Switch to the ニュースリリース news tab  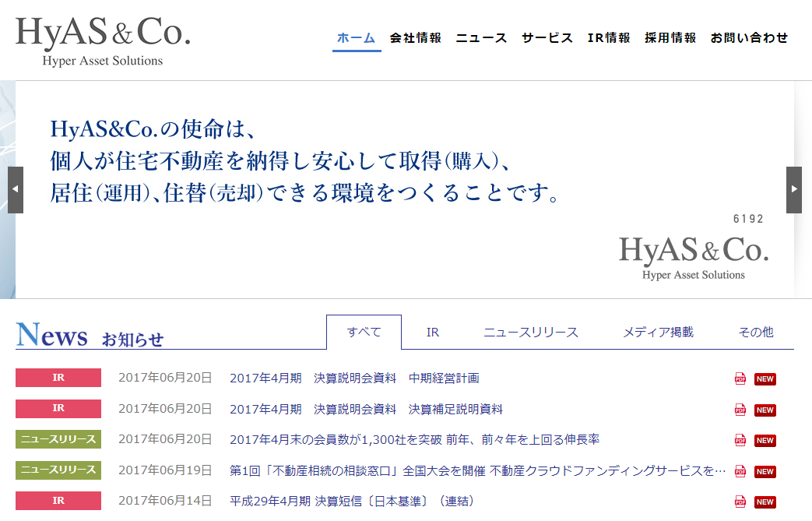531,333
